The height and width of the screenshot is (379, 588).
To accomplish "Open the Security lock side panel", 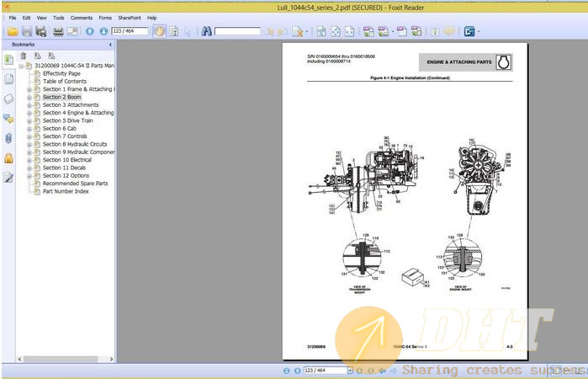I will [x=9, y=158].
